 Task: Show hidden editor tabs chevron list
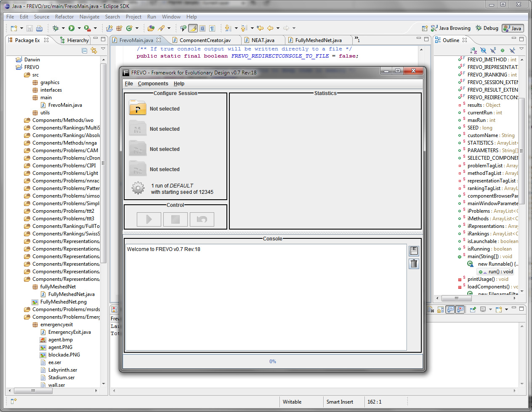click(x=357, y=40)
